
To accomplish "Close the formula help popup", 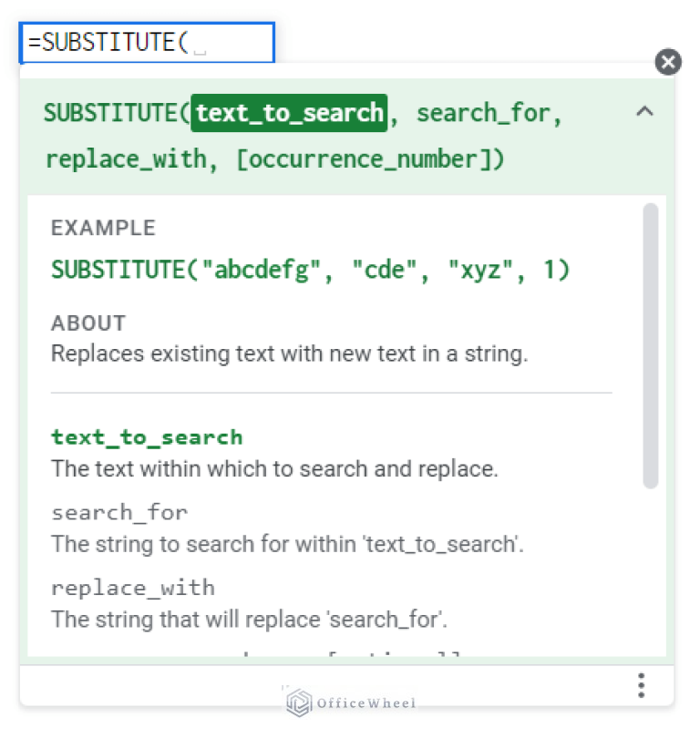I will click(x=667, y=62).
